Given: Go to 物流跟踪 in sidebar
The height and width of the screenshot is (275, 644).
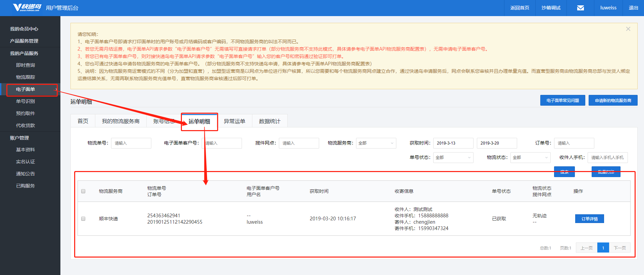Looking at the screenshot, I should tap(26, 77).
